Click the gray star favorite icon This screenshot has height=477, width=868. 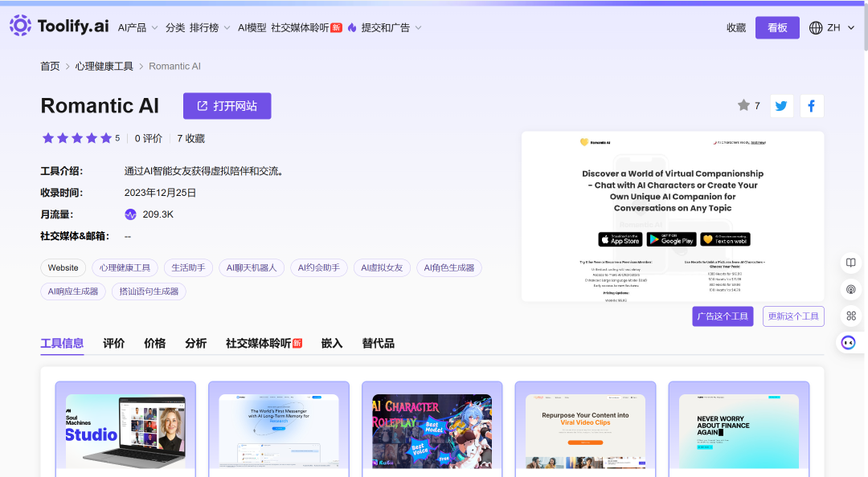click(x=743, y=105)
